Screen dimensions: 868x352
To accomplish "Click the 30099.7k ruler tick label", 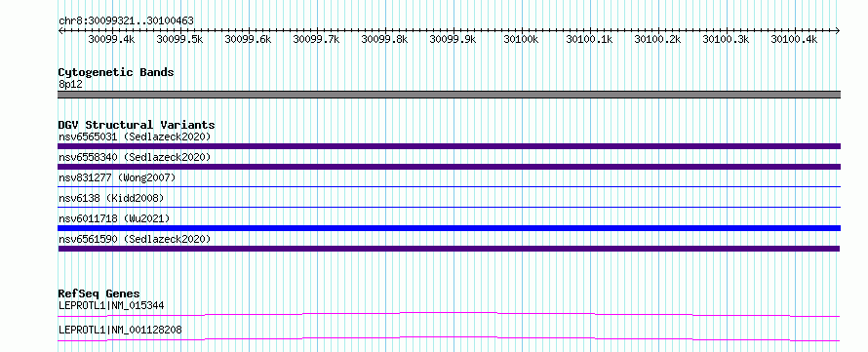I will point(316,39).
